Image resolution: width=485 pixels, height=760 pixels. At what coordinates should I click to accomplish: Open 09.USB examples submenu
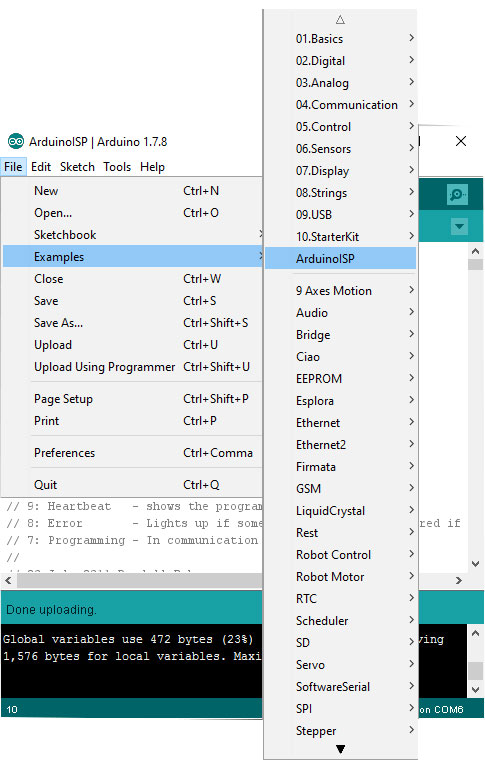[x=341, y=215]
